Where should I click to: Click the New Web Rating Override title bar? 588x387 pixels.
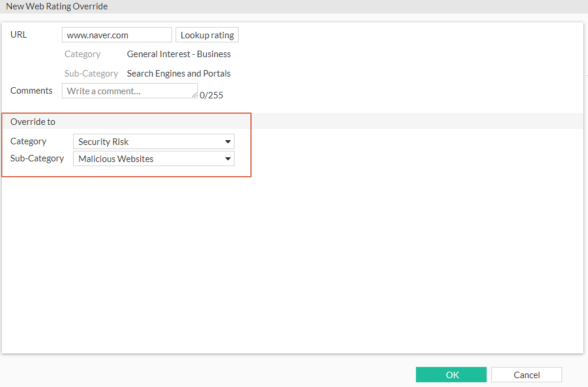(x=57, y=6)
